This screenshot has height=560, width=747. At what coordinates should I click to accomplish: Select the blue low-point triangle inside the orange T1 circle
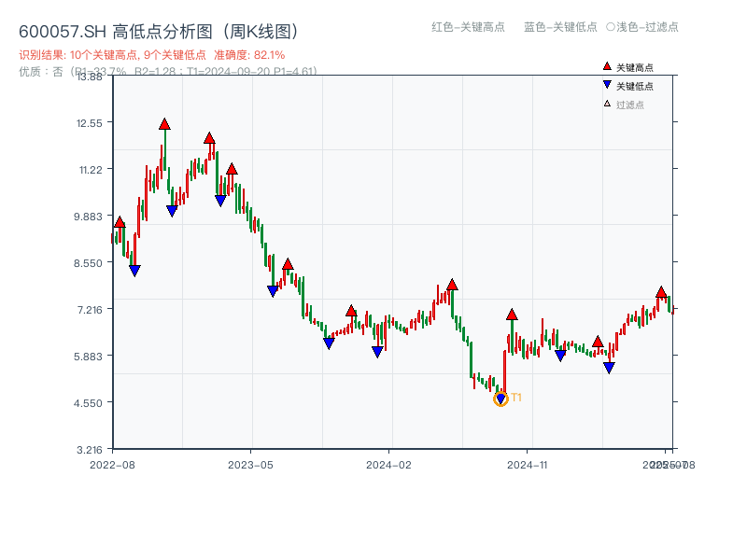coord(501,399)
